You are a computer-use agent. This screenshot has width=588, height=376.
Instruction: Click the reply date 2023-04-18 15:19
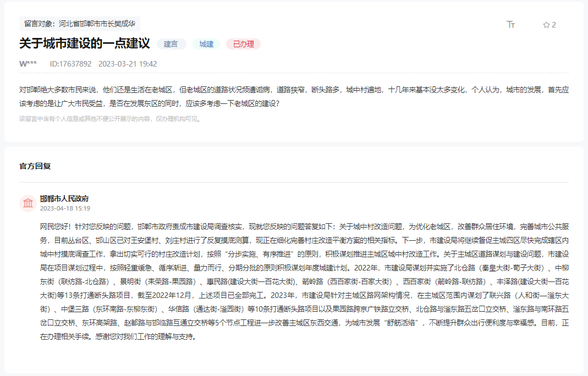pos(65,208)
